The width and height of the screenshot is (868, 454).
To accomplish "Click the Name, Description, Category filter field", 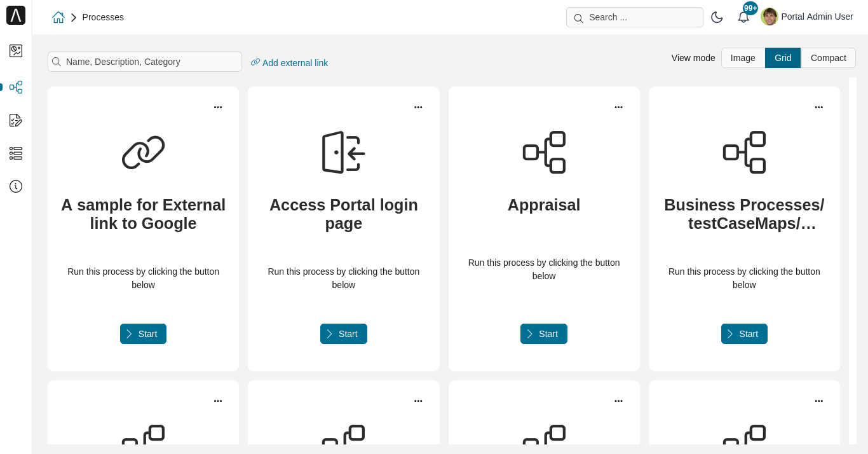I will [x=145, y=62].
